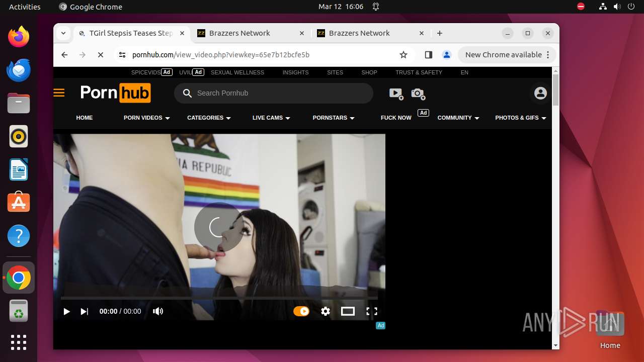Open Firefox from the Ubuntu dock
Viewport: 644px width, 362px height.
pos(19,37)
